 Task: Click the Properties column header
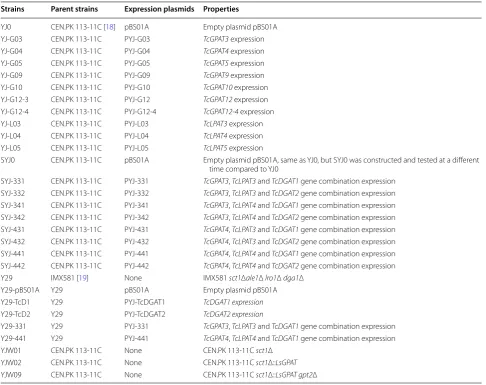pyautogui.click(x=221, y=9)
